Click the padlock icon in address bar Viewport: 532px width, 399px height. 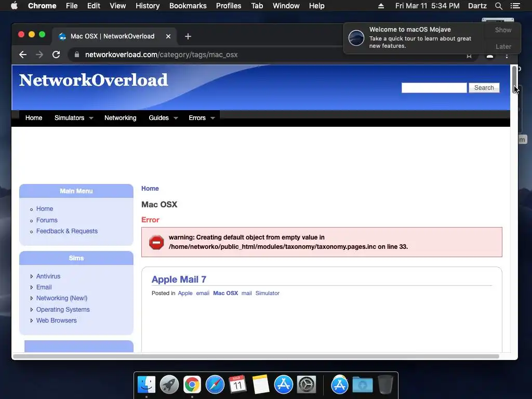77,55
